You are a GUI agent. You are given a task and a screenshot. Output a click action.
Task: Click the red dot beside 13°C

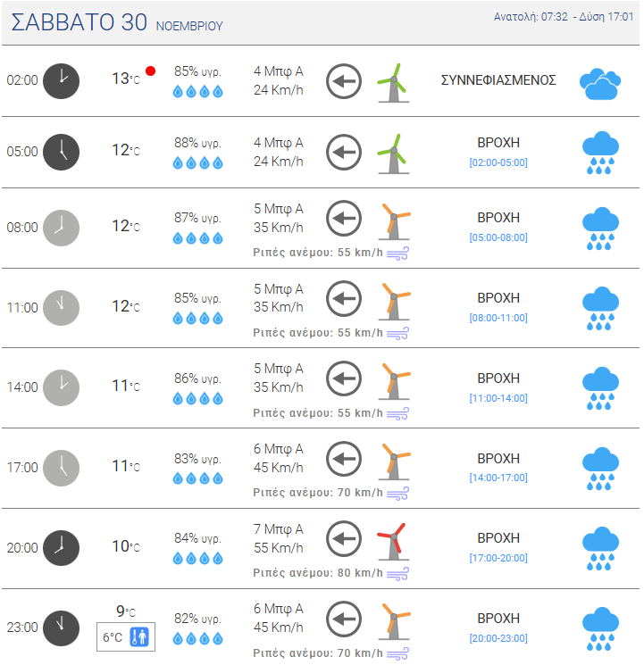coord(151,71)
